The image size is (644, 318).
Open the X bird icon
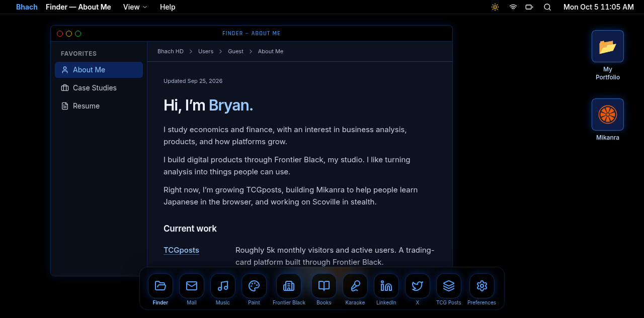418,286
